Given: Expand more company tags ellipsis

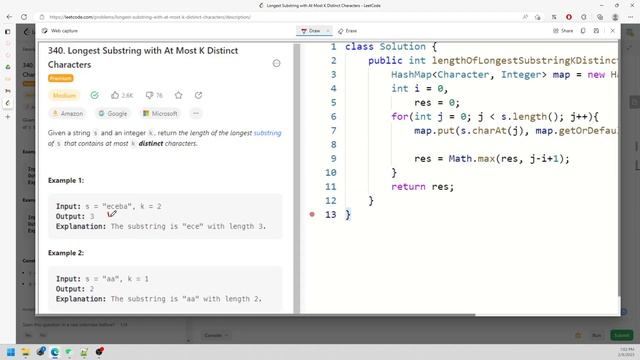Looking at the screenshot, I should click(x=196, y=113).
